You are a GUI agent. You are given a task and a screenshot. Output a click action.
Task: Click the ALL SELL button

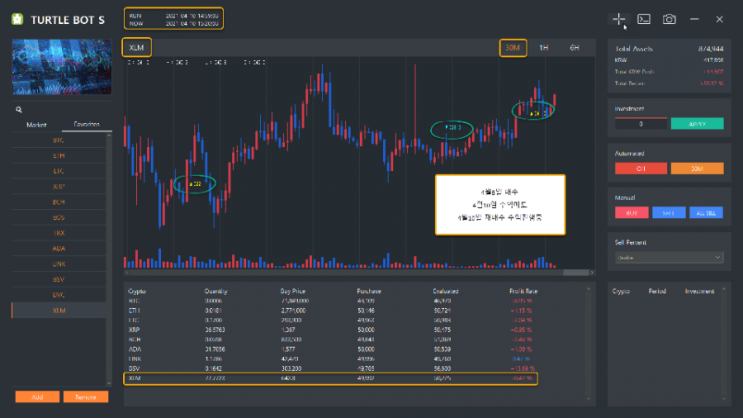click(706, 213)
